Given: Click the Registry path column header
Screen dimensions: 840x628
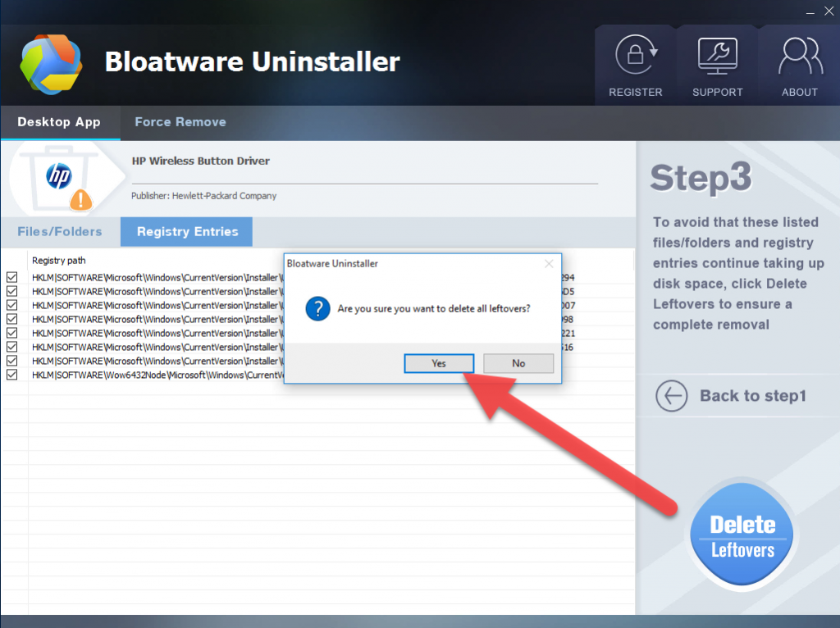Looking at the screenshot, I should pyautogui.click(x=59, y=261).
